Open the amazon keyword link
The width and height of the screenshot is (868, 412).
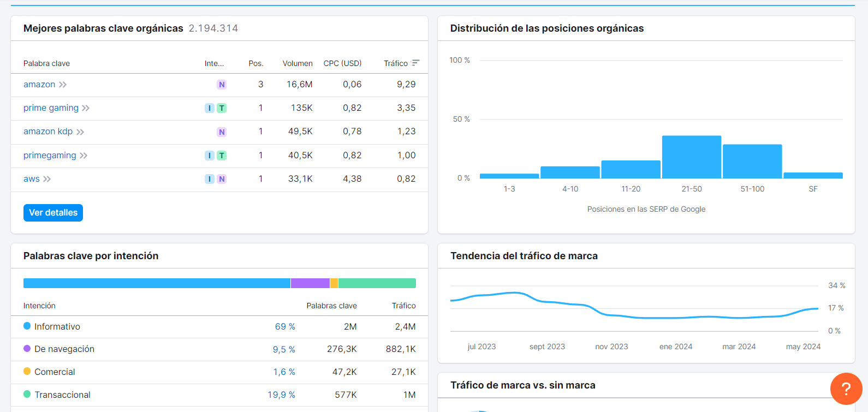(x=39, y=85)
